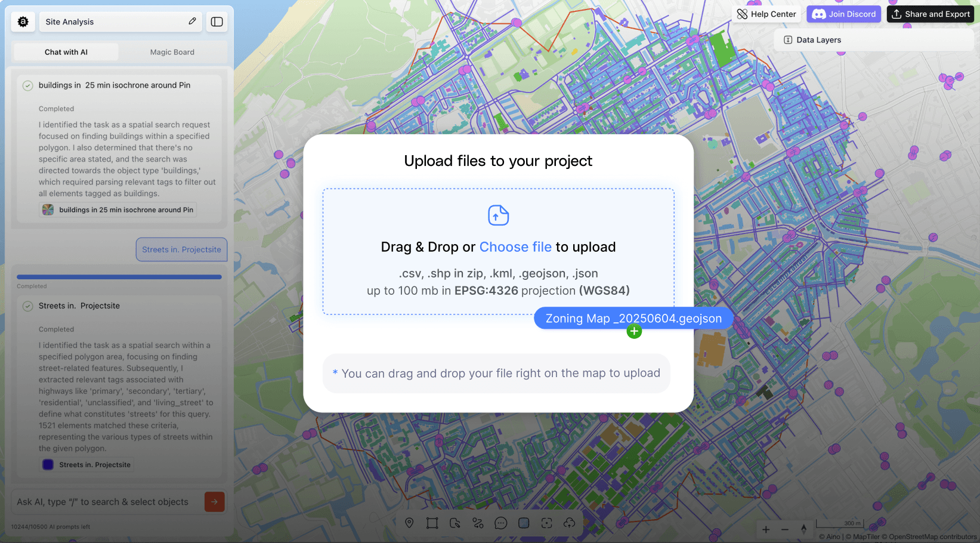
Task: Open Share and Export
Action: [930, 14]
